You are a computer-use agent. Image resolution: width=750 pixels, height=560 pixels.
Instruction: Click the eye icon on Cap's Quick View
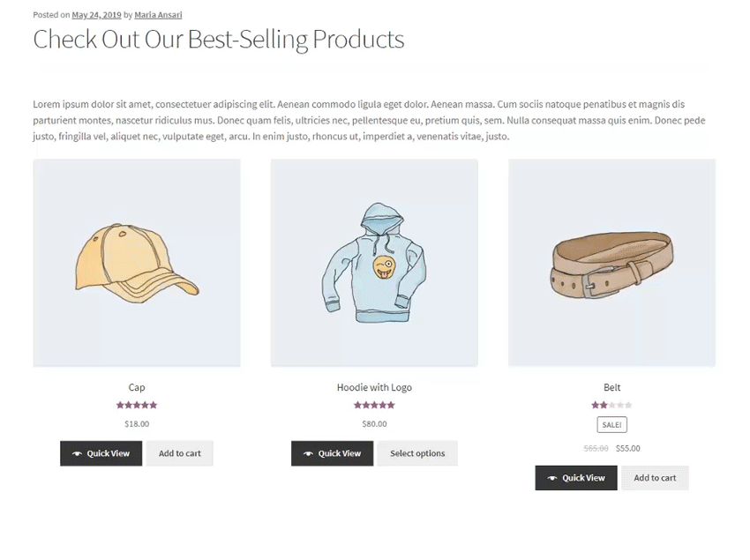(77, 454)
